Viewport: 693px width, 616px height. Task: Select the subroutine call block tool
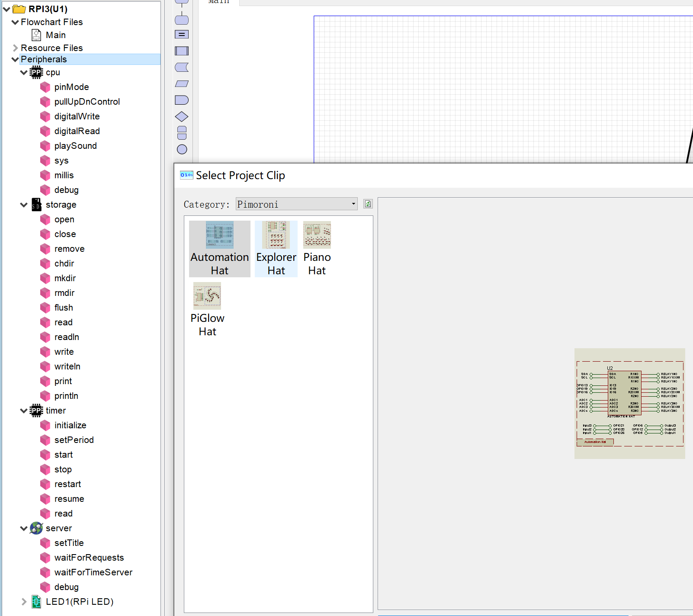182,51
